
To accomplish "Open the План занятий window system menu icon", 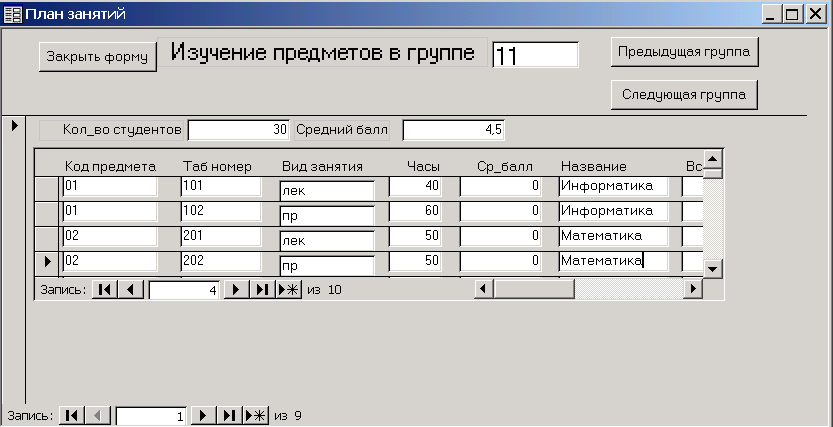I will coord(12,14).
